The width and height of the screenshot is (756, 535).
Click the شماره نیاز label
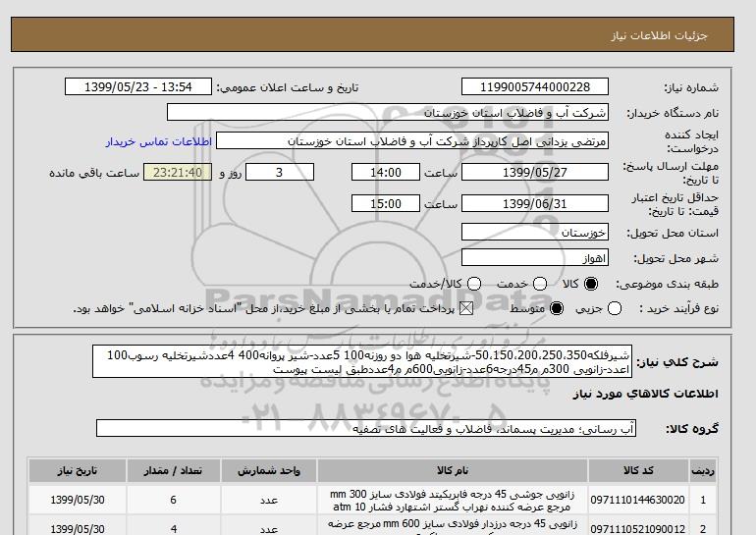(691, 87)
